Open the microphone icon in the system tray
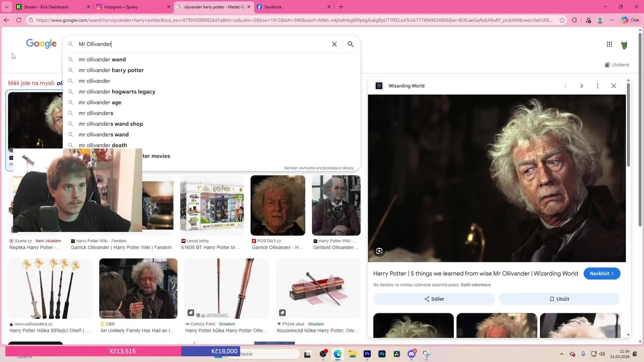The width and height of the screenshot is (644, 362). click(x=583, y=354)
